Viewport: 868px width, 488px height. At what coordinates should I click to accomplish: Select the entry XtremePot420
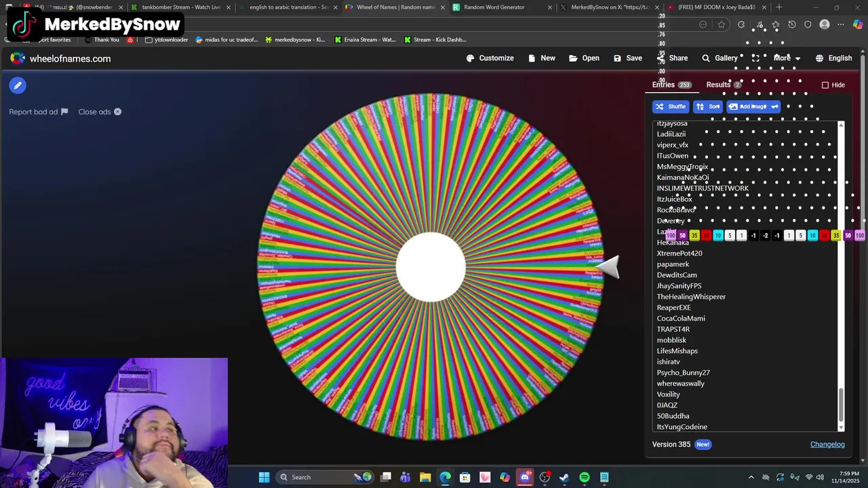679,253
